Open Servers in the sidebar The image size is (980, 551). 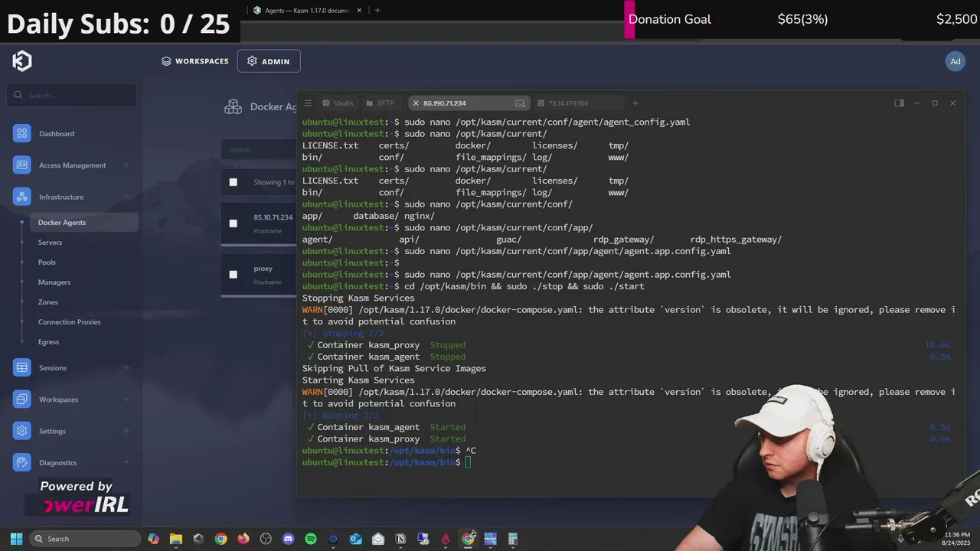tap(50, 243)
